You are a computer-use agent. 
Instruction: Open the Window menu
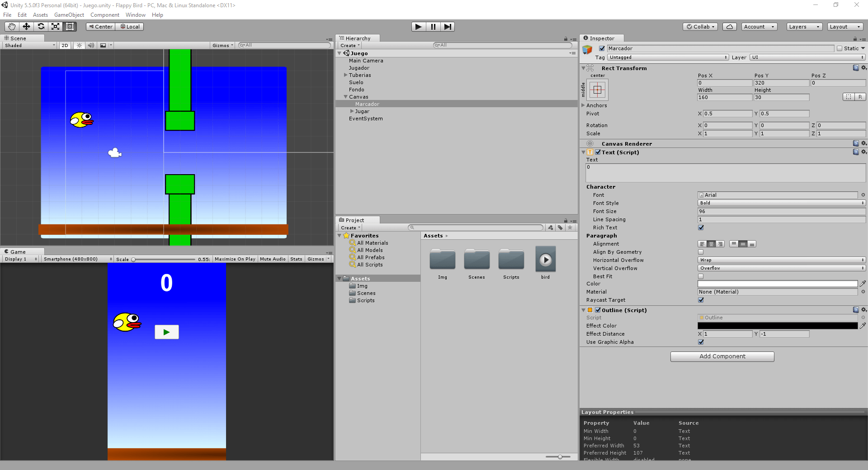click(136, 15)
